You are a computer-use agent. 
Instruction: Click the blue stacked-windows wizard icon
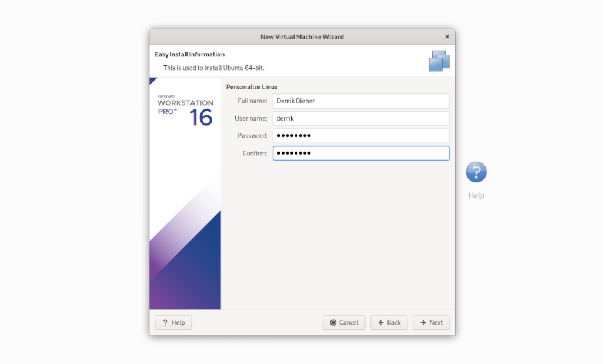coord(439,61)
